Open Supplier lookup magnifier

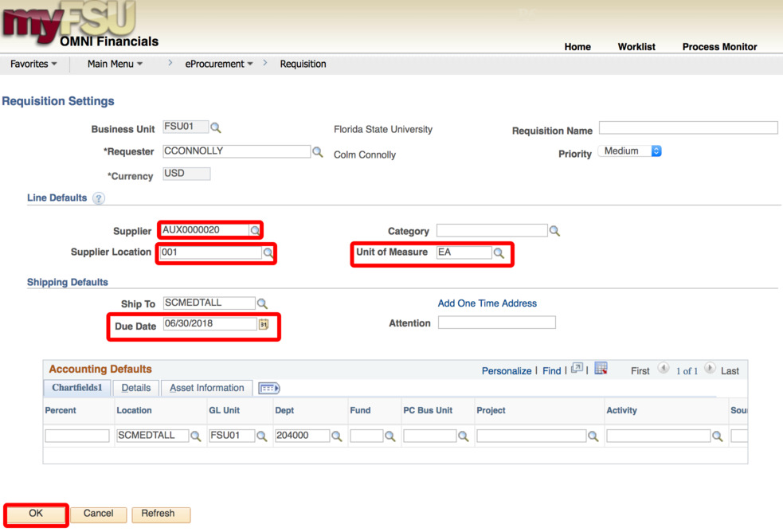tap(255, 230)
